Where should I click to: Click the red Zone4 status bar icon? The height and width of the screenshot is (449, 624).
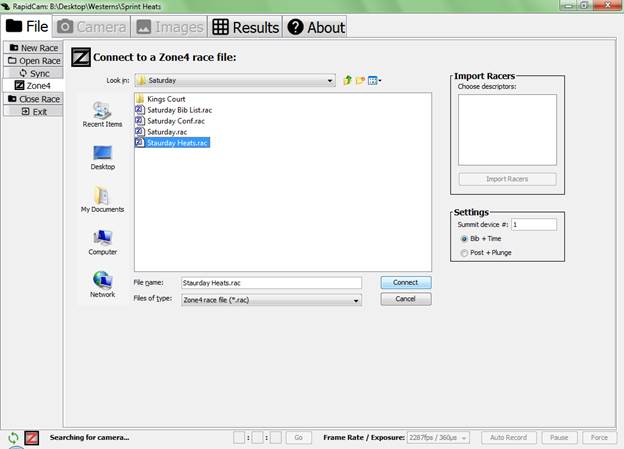click(31, 438)
